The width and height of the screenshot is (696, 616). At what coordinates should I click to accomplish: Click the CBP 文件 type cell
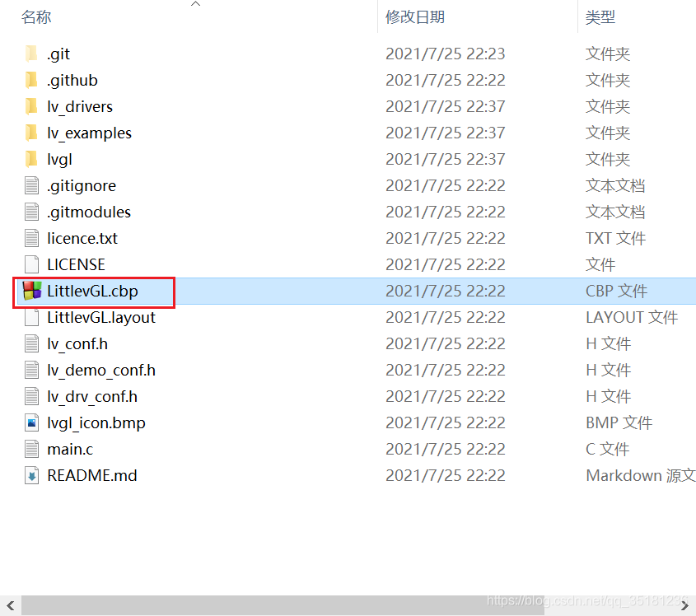(x=617, y=291)
